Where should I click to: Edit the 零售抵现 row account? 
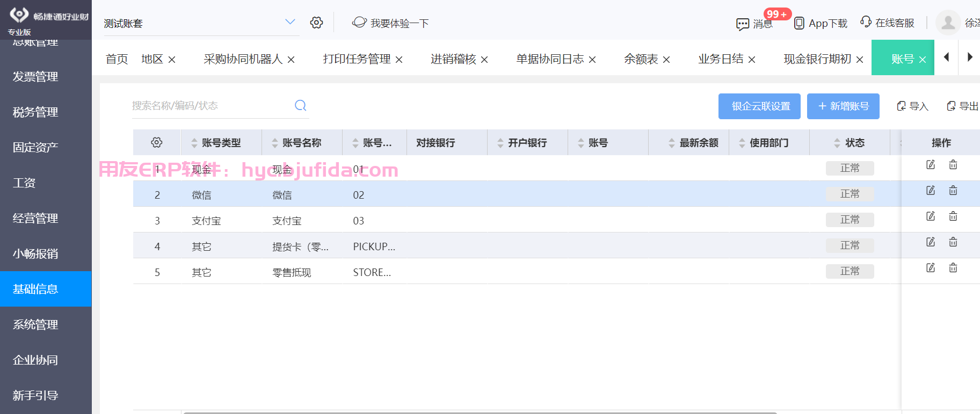pos(931,268)
